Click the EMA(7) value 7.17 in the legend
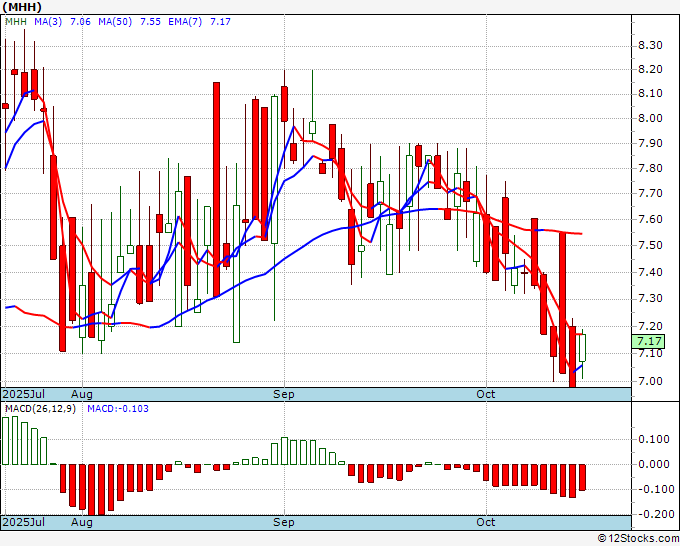 coord(220,22)
